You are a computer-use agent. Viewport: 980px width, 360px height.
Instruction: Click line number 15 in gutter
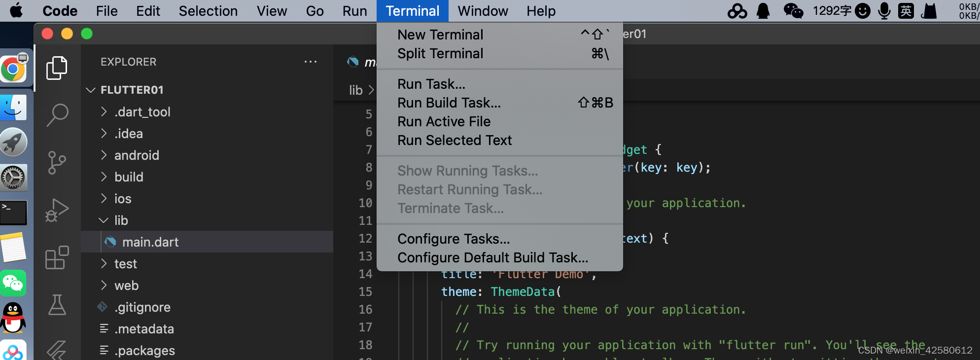pos(365,291)
